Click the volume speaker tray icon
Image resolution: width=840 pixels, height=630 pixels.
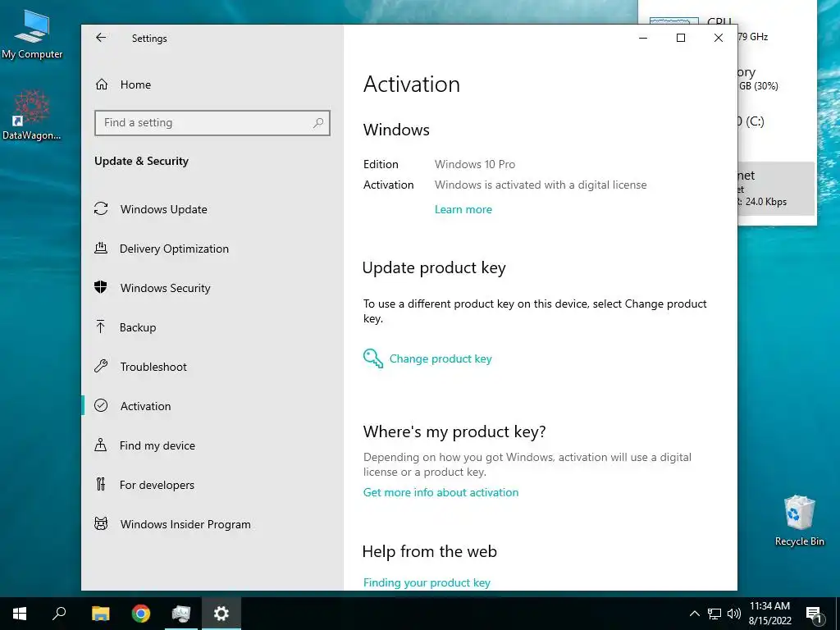(734, 614)
